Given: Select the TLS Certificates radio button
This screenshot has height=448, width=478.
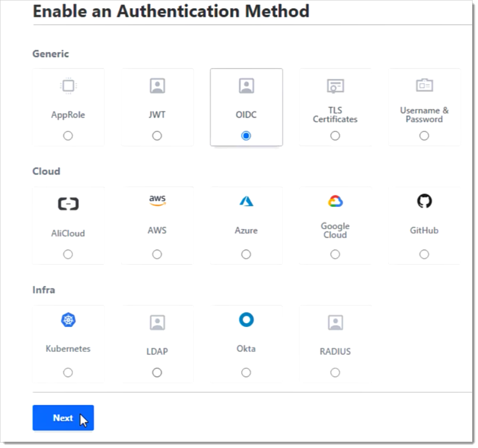Looking at the screenshot, I should [x=335, y=136].
